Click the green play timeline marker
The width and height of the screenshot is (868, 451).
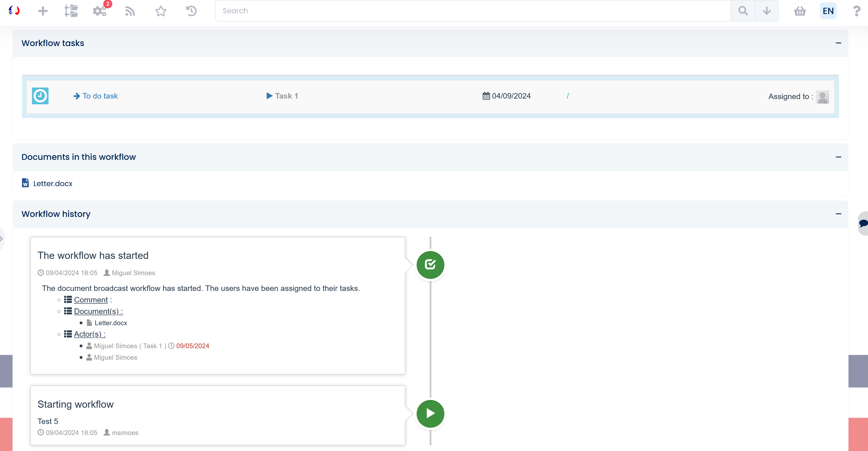pos(430,413)
